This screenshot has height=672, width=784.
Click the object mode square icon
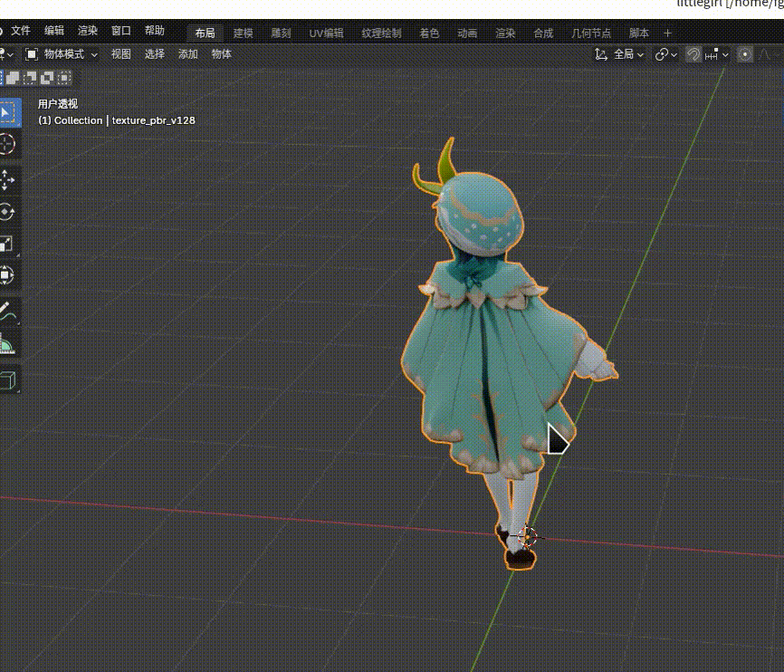pyautogui.click(x=32, y=54)
